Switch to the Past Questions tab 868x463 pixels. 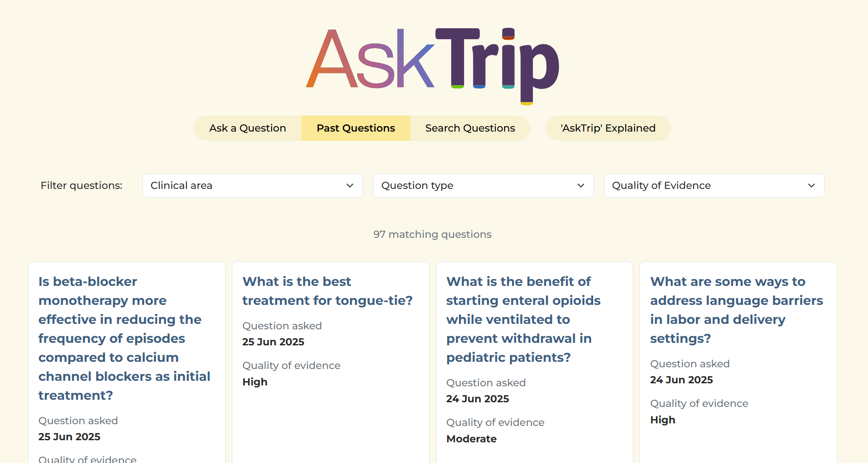(355, 128)
